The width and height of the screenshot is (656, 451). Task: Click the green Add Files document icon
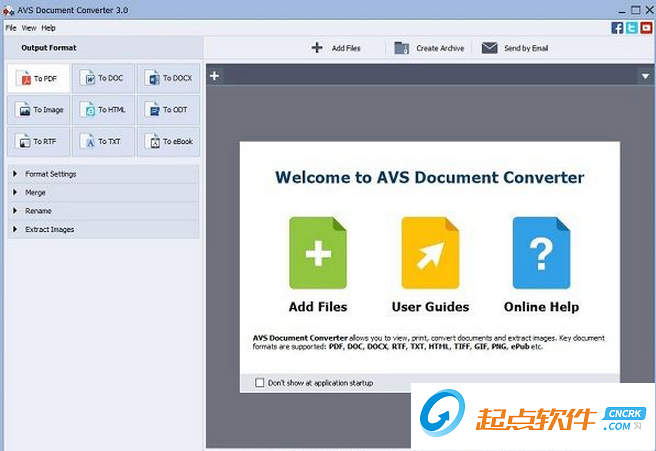[318, 253]
